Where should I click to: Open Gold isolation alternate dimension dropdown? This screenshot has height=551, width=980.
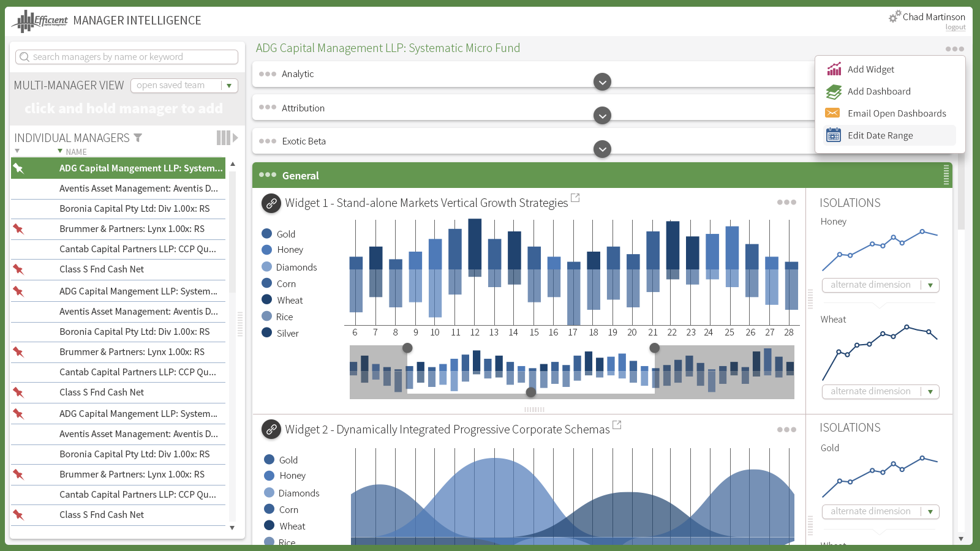point(881,512)
